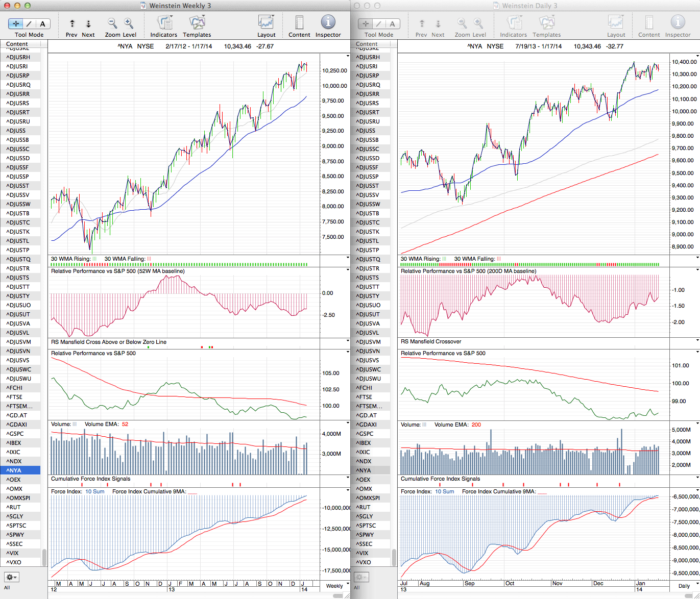
Task: Open the Inspector in Daily window toolbar
Action: [678, 23]
